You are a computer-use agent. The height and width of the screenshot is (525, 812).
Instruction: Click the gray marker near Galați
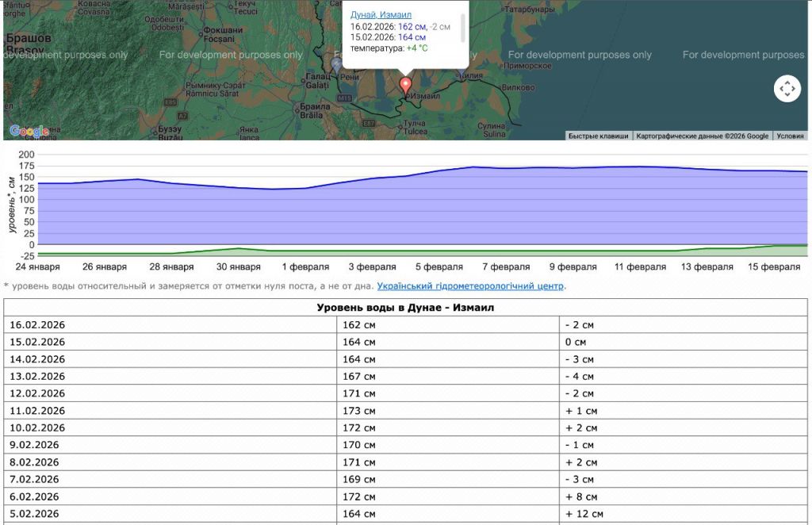(x=337, y=63)
